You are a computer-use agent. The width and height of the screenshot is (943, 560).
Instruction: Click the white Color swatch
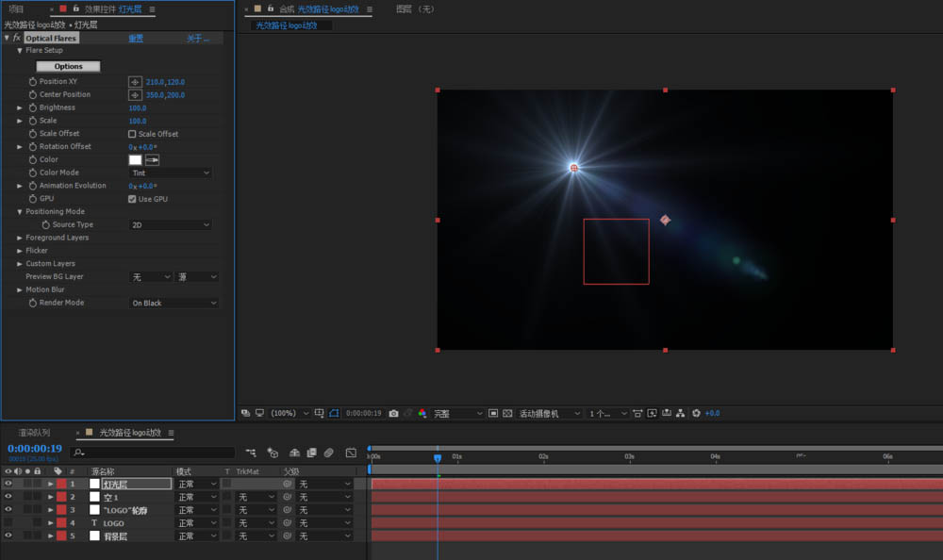click(x=135, y=160)
